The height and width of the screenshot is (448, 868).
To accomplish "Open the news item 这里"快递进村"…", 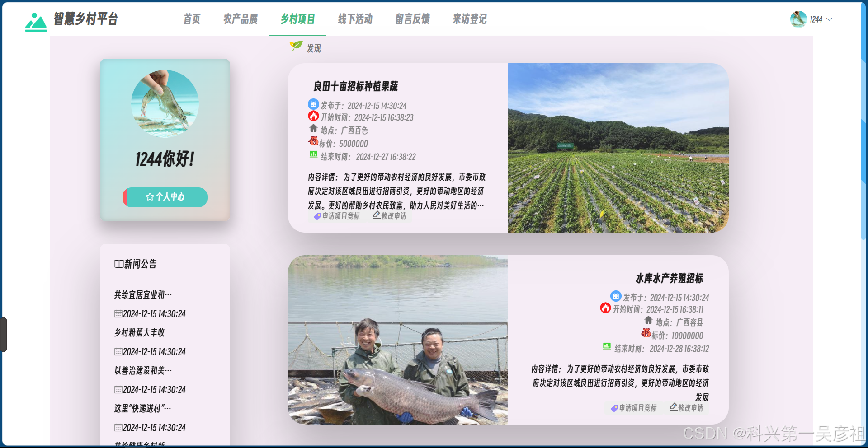I will pyautogui.click(x=143, y=408).
